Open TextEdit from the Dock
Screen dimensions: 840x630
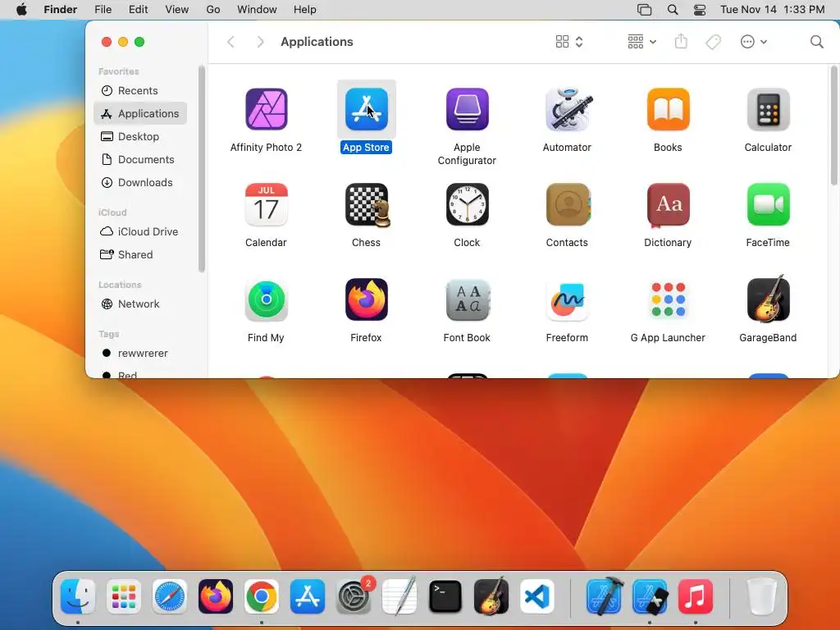pyautogui.click(x=399, y=596)
